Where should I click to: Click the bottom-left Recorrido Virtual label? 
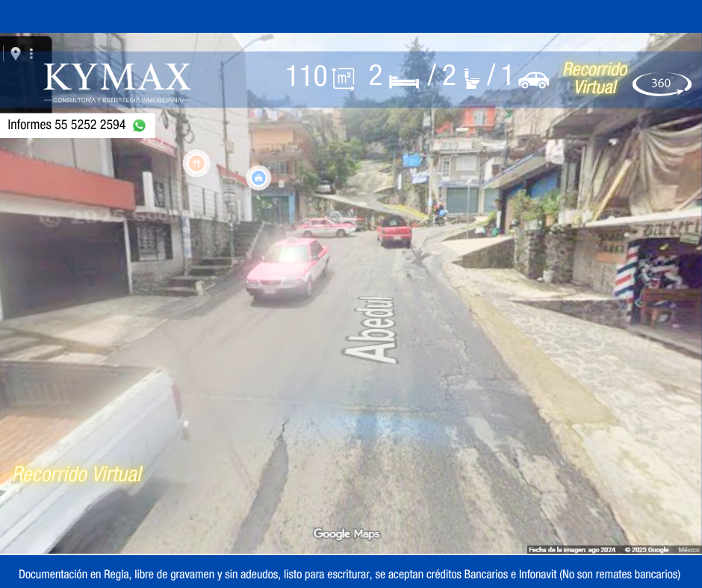[x=77, y=475]
